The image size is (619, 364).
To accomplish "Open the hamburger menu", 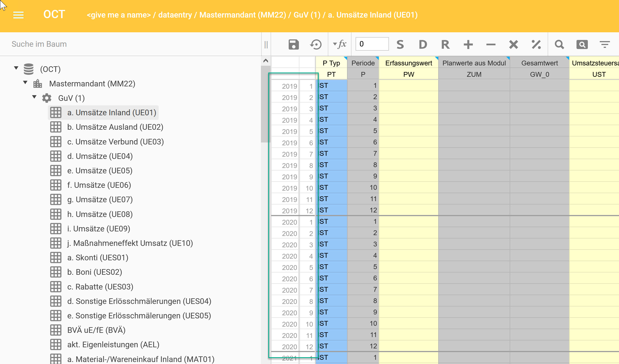I will click(18, 15).
